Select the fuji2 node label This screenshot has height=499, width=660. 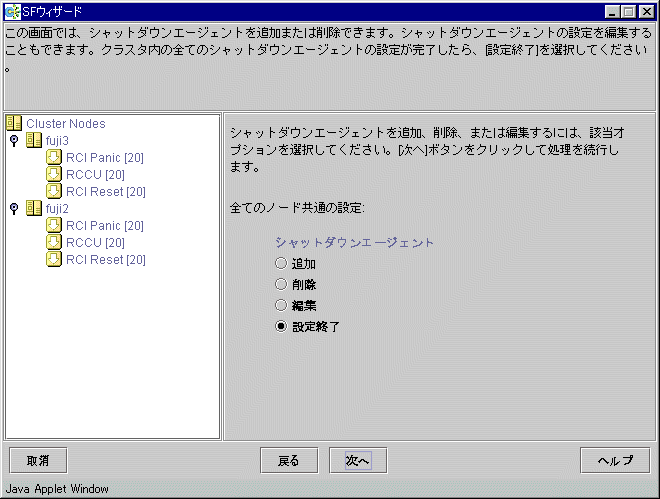point(57,208)
